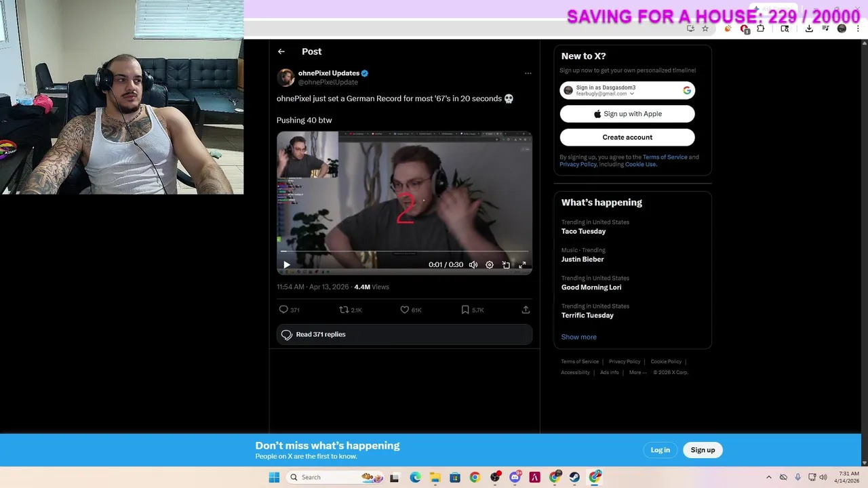Click the taskbar Search box
The height and width of the screenshot is (488, 868).
(x=335, y=477)
